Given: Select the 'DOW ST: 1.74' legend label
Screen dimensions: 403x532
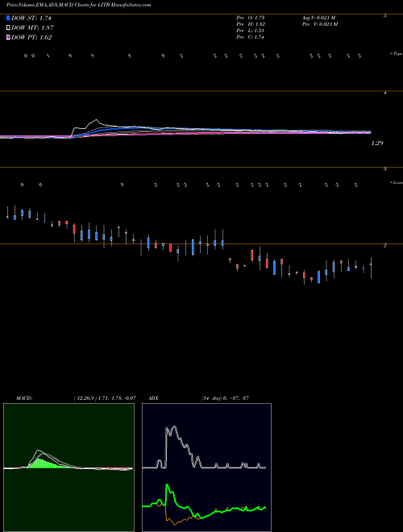Looking at the screenshot, I should (31, 18).
